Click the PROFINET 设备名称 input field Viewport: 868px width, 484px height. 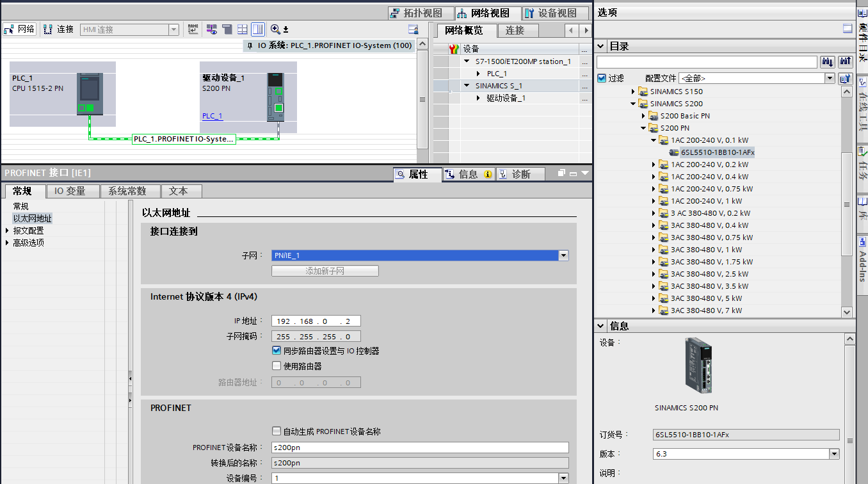[x=420, y=448]
